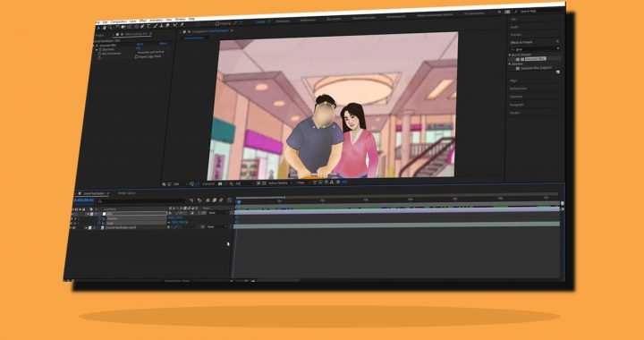Click Reset link for Gaussian Blur effect
This screenshot has width=644, height=340.
click(x=140, y=44)
